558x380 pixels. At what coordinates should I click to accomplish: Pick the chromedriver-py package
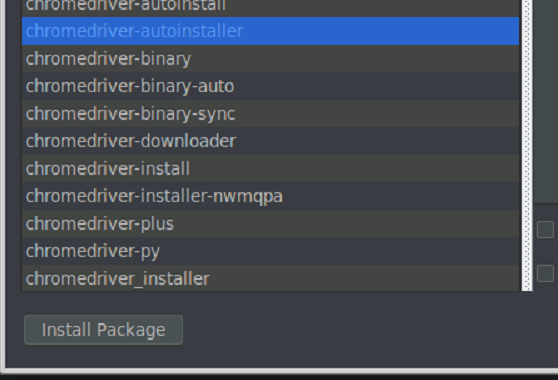tap(270, 251)
